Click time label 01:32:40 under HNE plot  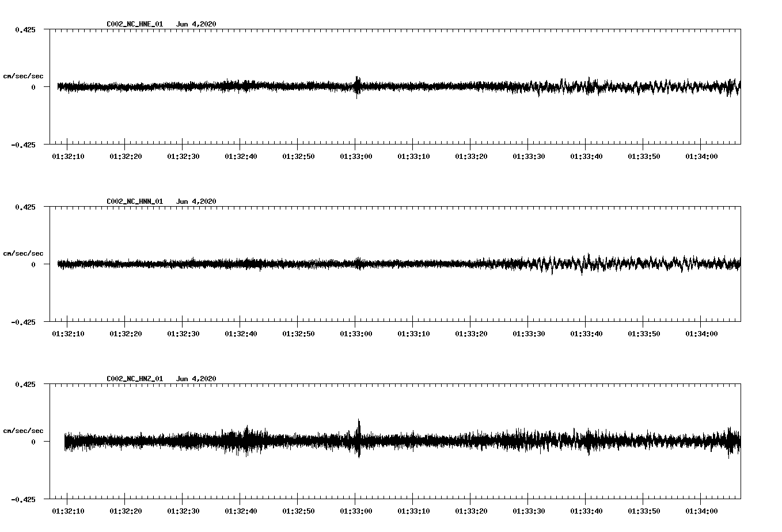pos(241,157)
